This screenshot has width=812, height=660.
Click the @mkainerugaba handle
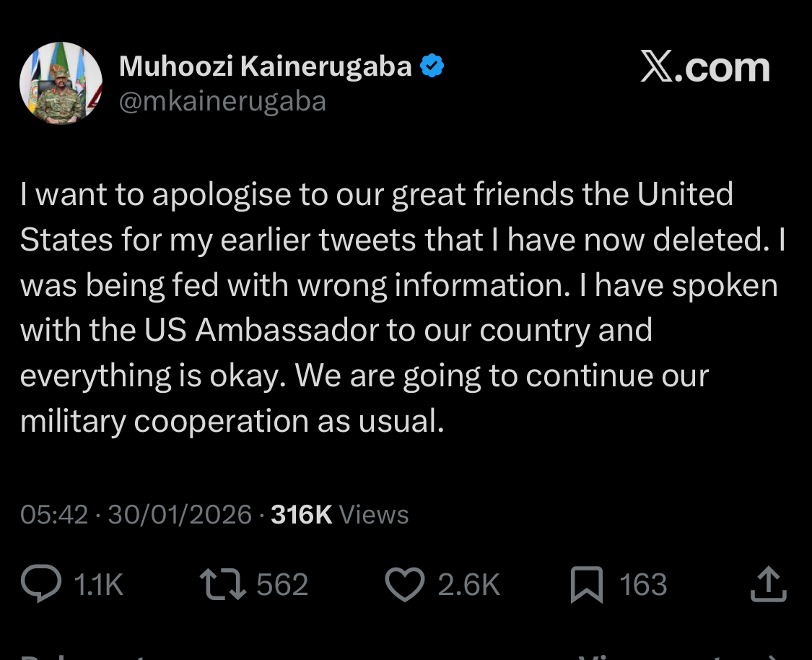click(x=222, y=101)
